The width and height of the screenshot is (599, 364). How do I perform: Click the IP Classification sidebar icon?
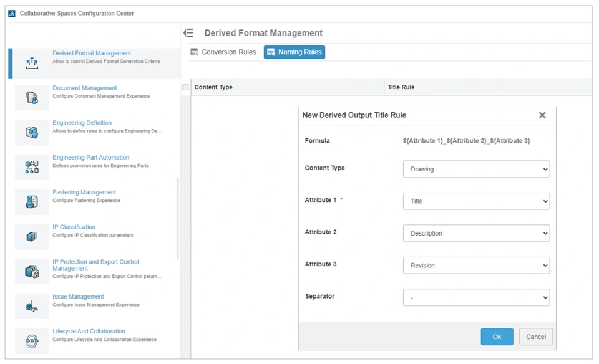(x=32, y=236)
